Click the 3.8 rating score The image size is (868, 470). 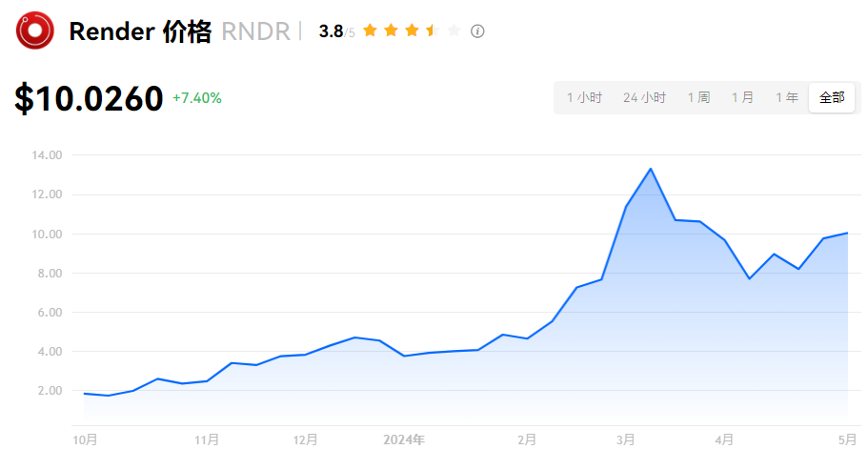pyautogui.click(x=331, y=31)
